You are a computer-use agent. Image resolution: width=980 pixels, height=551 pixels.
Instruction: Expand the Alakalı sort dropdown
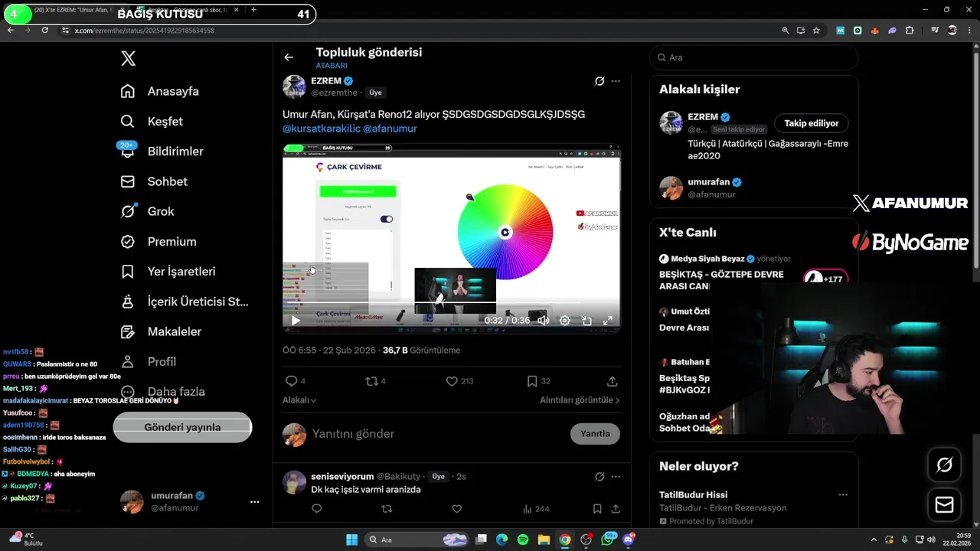(299, 399)
